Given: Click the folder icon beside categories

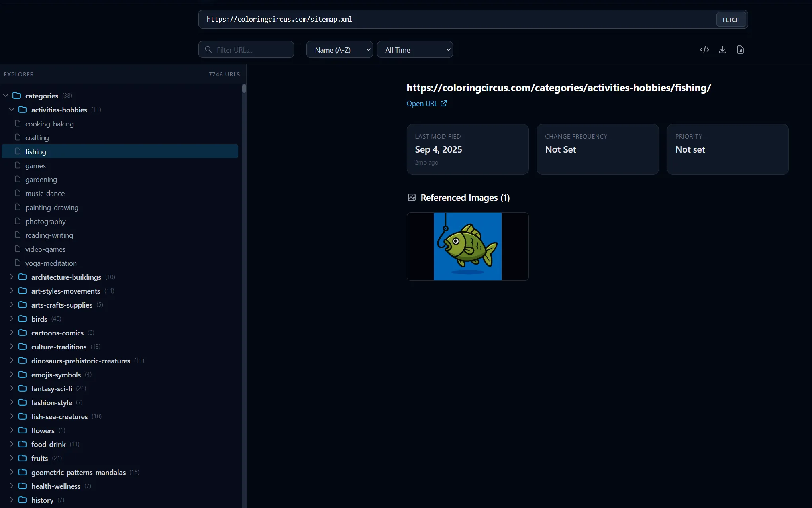Looking at the screenshot, I should [x=16, y=95].
